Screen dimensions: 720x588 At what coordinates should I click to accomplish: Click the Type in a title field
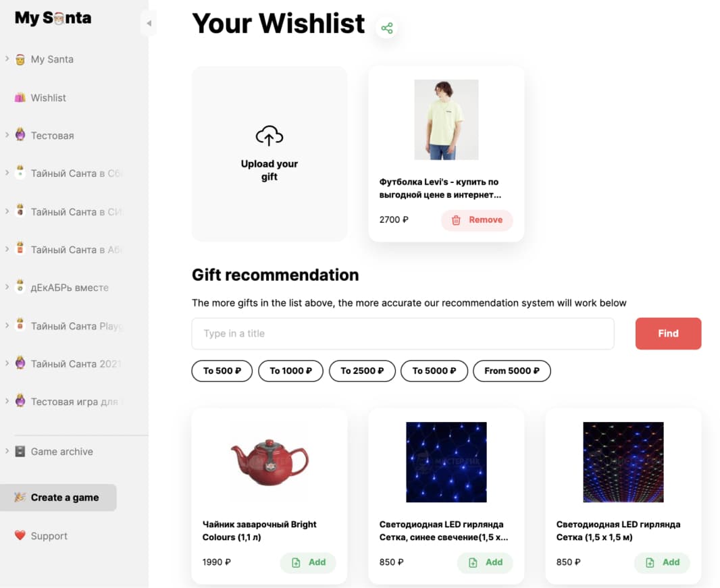[x=403, y=333]
